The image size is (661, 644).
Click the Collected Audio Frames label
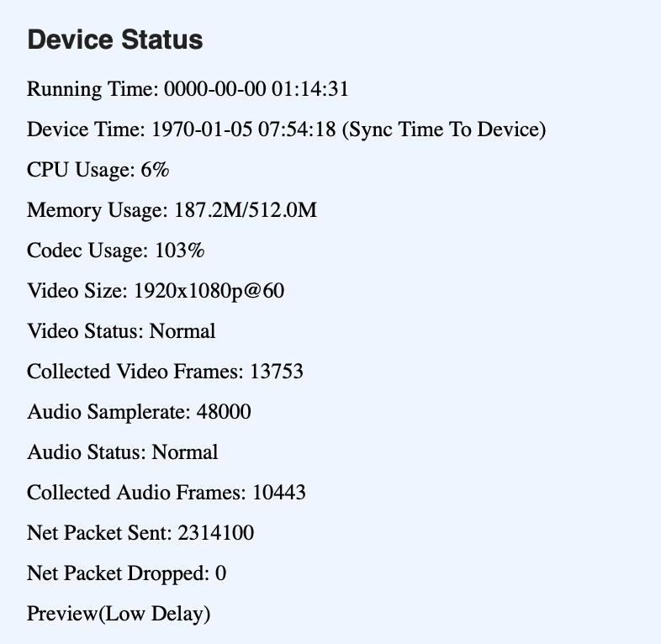(x=137, y=493)
